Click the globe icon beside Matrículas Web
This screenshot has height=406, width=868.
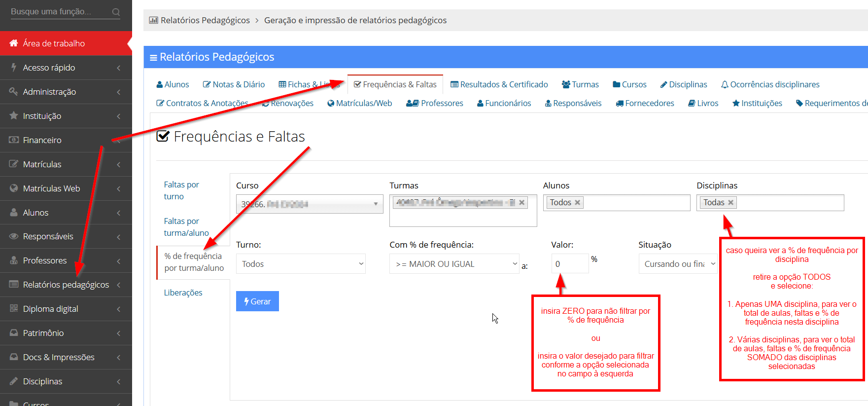coord(14,188)
